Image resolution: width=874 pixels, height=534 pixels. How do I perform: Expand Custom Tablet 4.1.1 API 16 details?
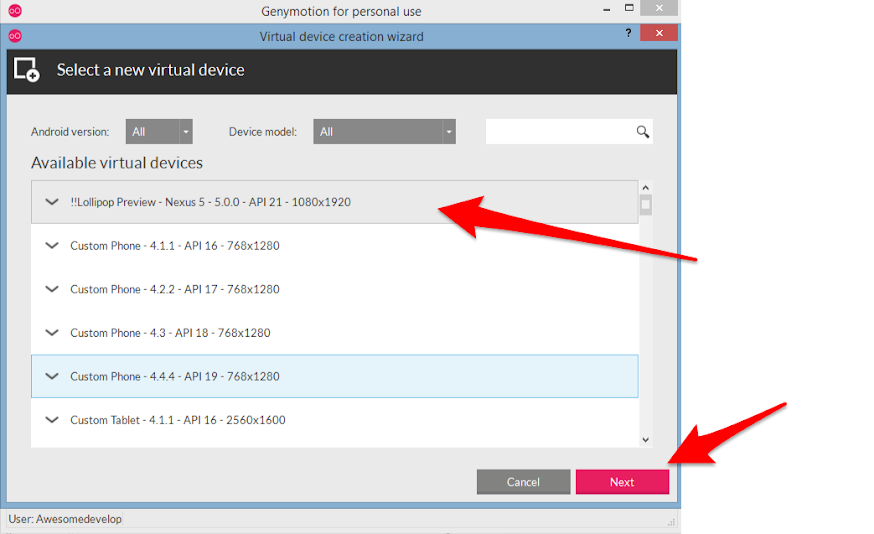coord(52,420)
